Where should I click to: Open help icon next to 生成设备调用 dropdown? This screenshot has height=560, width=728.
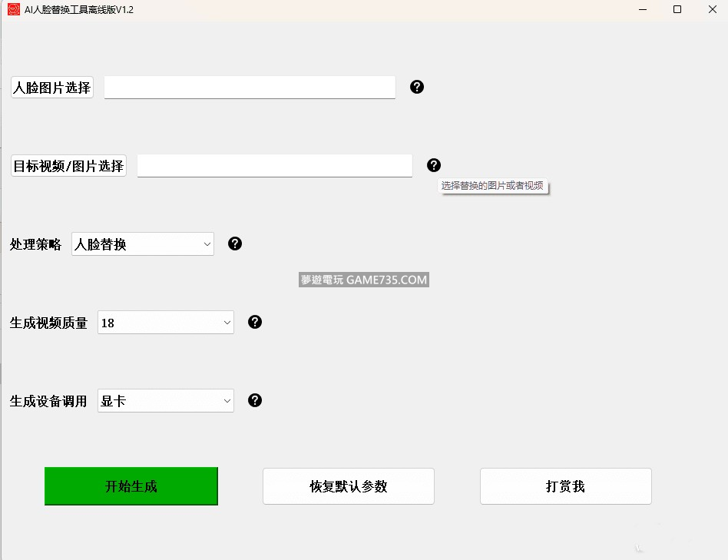tap(255, 400)
